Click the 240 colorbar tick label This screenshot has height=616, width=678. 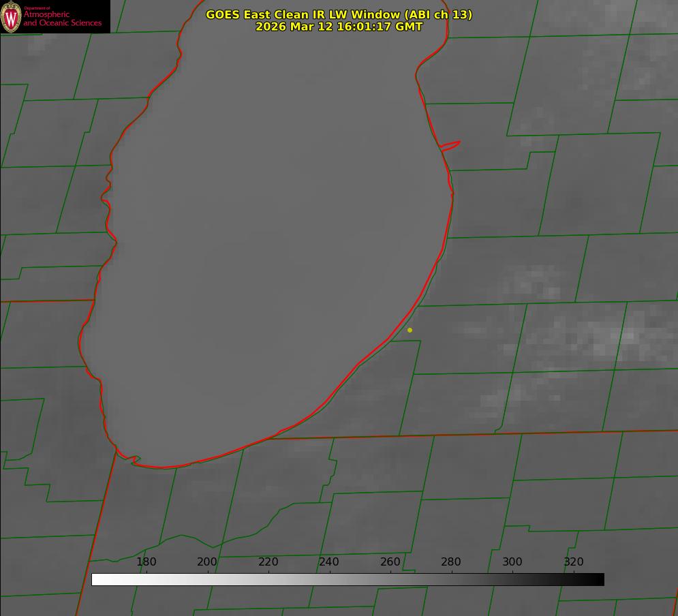329,562
